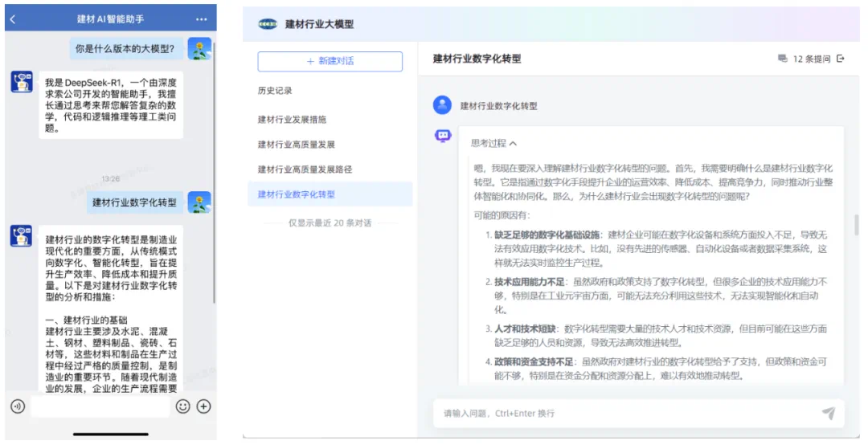
Task: Tap the sunflower avatar beside 建材行业数字化转型 message
Action: 199,202
